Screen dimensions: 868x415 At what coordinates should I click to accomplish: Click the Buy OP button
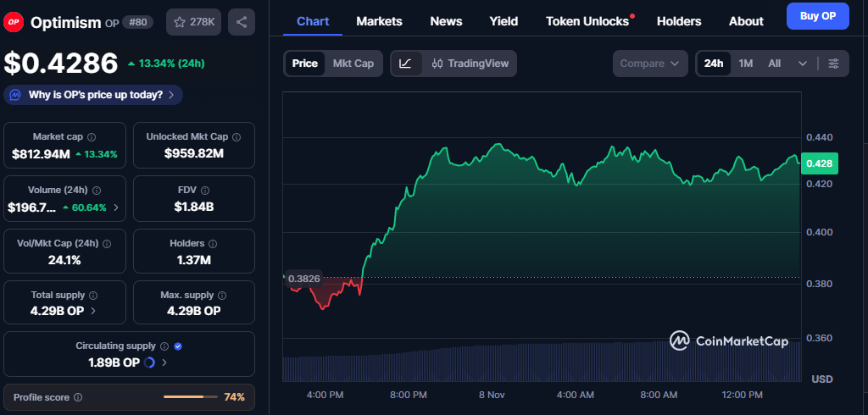pyautogui.click(x=817, y=16)
